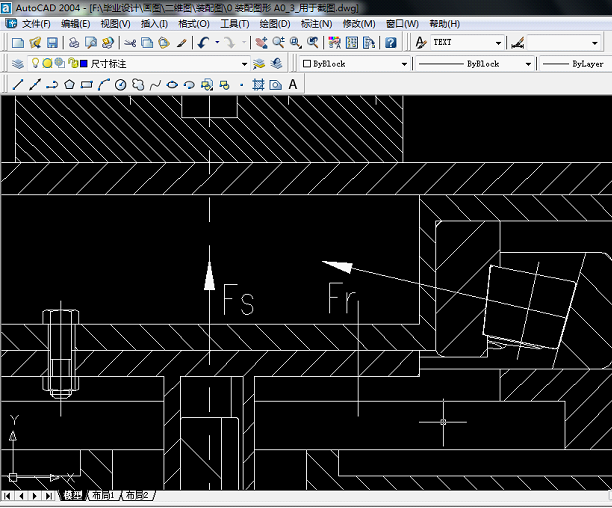The width and height of the screenshot is (612, 508).
Task: Select the Rectangle tool
Action: pyautogui.click(x=86, y=84)
